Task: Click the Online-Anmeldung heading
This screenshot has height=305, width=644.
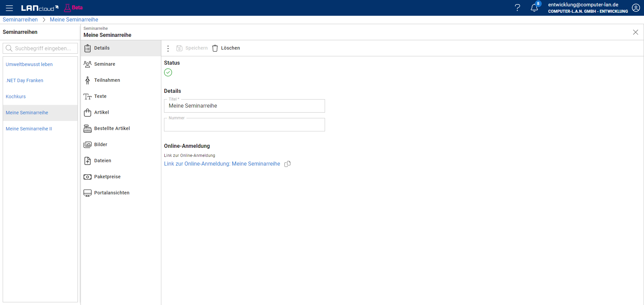Action: point(187,146)
